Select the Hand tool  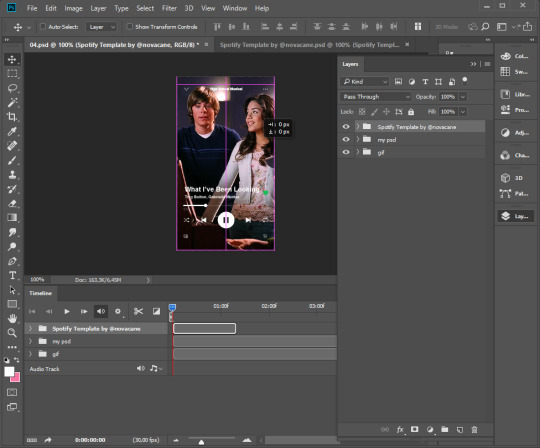point(12,319)
